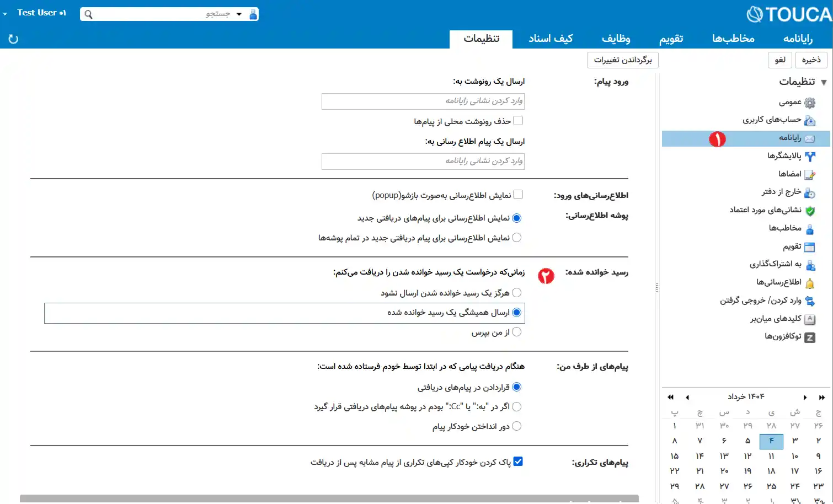Open the به اشتراک‌گذاری sharing icon
The width and height of the screenshot is (833, 504).
tap(810, 265)
